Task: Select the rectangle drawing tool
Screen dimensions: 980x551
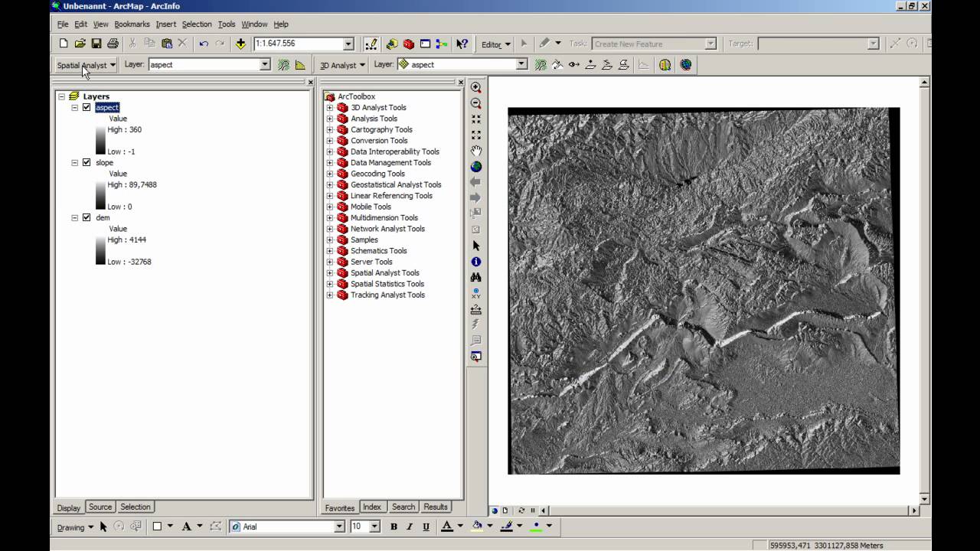Action: coord(157,527)
